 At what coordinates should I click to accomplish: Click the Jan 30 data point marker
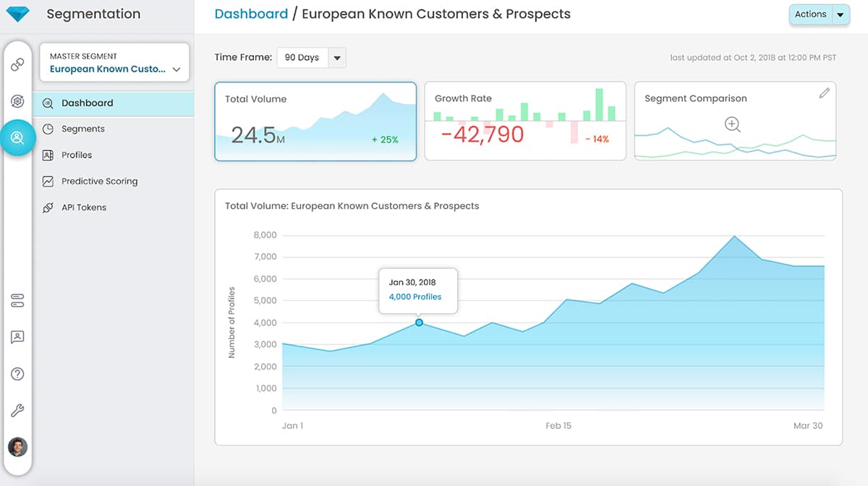pyautogui.click(x=419, y=323)
